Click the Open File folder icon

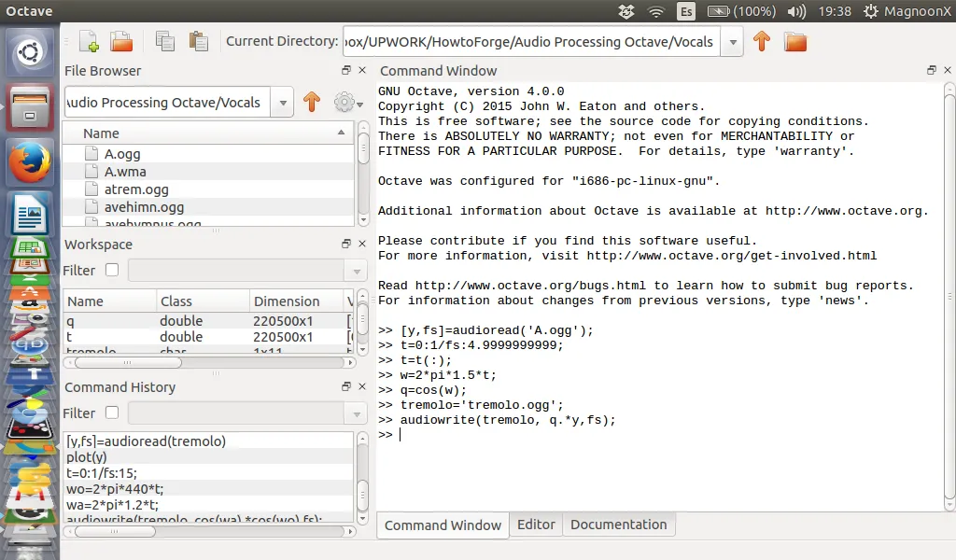[121, 41]
